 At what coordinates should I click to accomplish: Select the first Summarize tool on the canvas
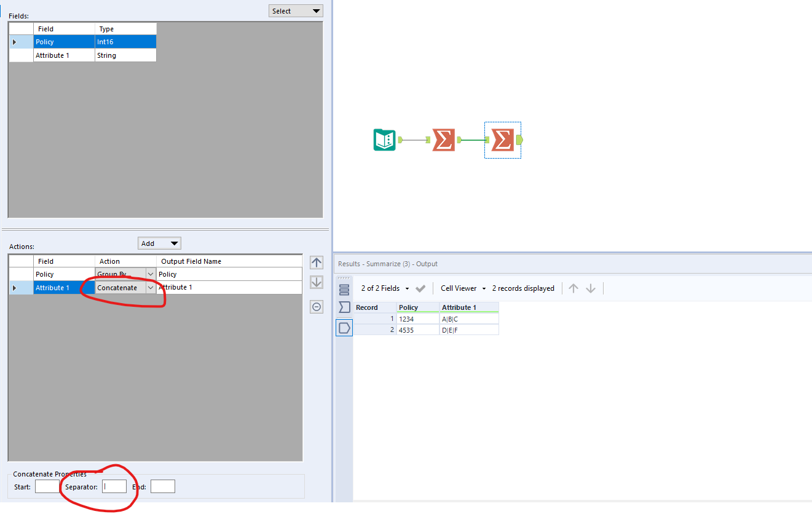pos(444,140)
